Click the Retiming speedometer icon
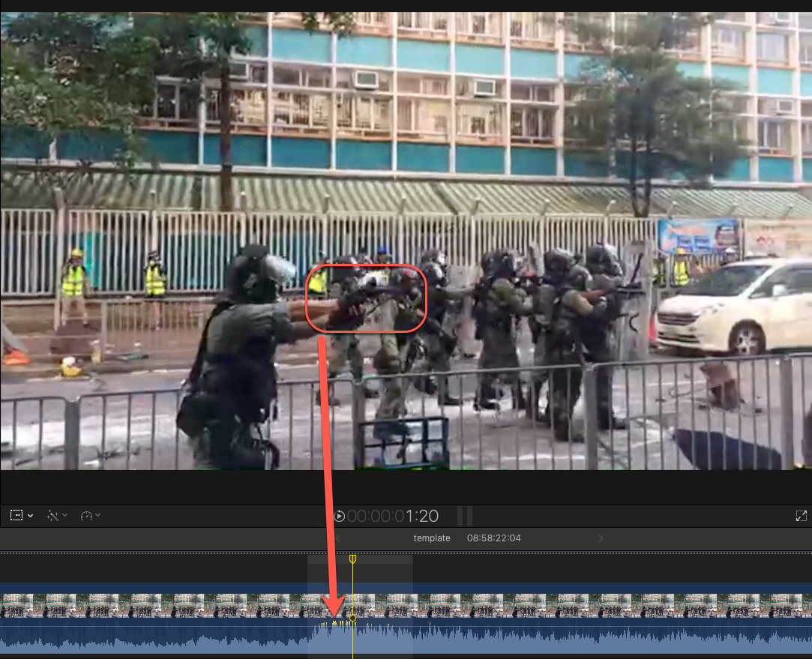Viewport: 812px width, 659px height. tap(86, 516)
